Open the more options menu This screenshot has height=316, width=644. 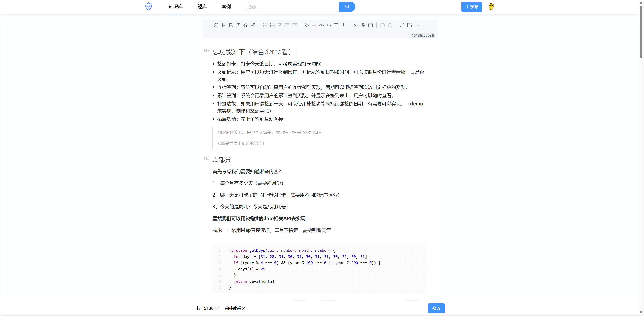(x=417, y=25)
